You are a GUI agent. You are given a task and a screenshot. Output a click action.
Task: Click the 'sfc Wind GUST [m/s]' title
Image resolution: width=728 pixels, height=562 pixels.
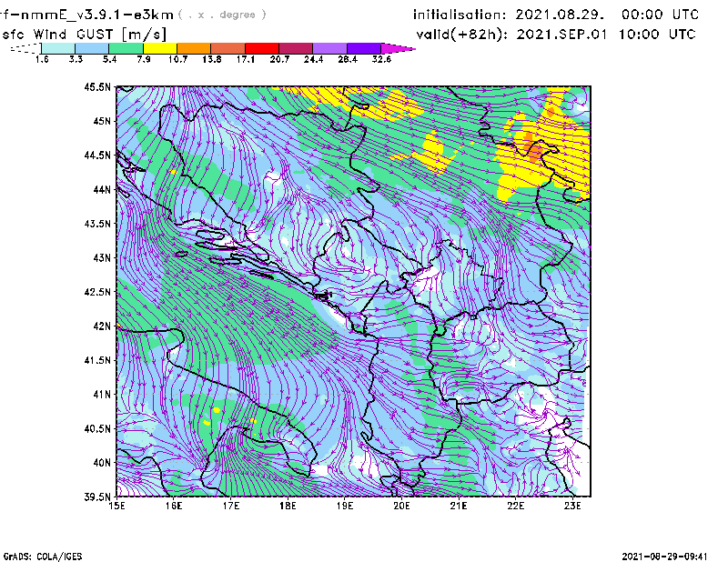point(84,35)
